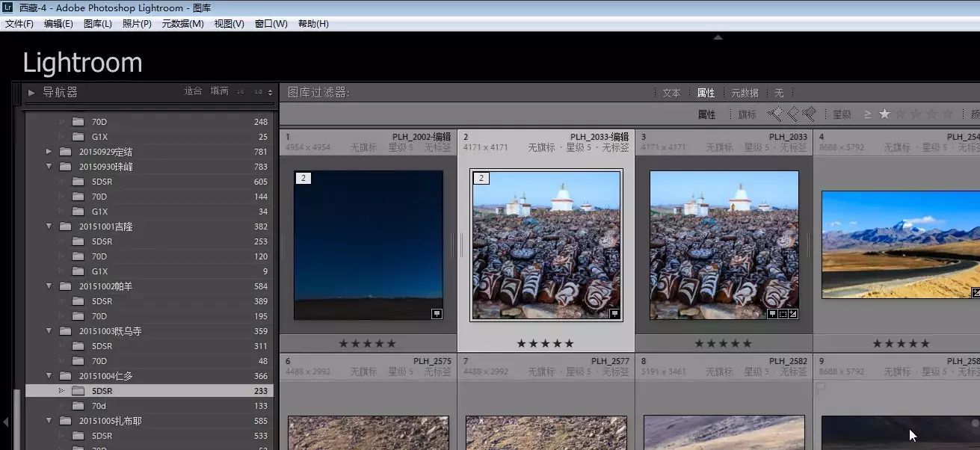Click crop badge on PLH_2033 thumbnail
Viewport: 980px width, 450px height.
pyautogui.click(x=782, y=315)
